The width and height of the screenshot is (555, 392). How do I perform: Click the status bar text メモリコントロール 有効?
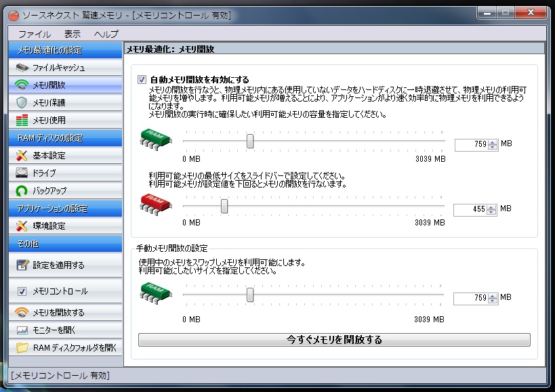60,375
